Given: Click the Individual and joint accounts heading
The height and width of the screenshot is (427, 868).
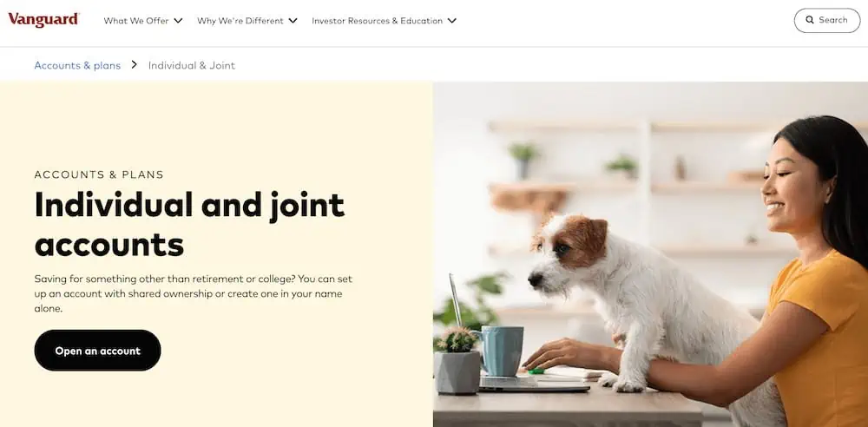Looking at the screenshot, I should tap(189, 224).
